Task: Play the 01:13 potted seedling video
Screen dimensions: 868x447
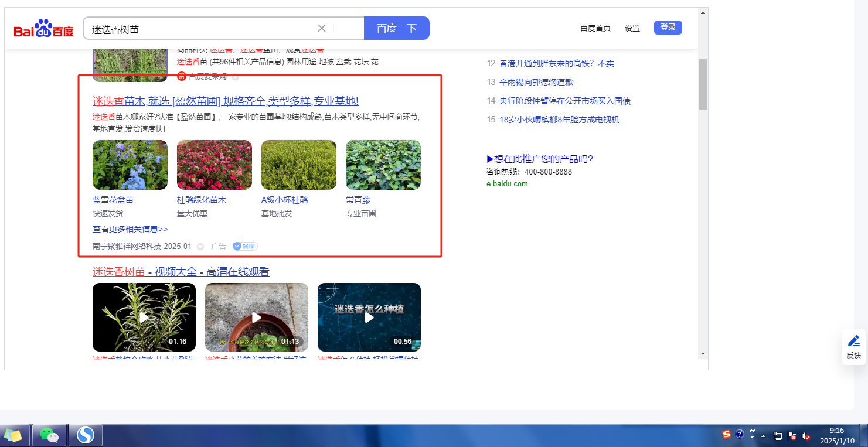Action: (x=257, y=317)
